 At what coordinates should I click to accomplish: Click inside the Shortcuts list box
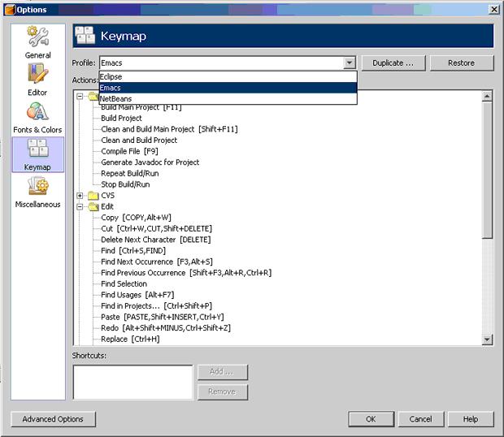point(133,383)
